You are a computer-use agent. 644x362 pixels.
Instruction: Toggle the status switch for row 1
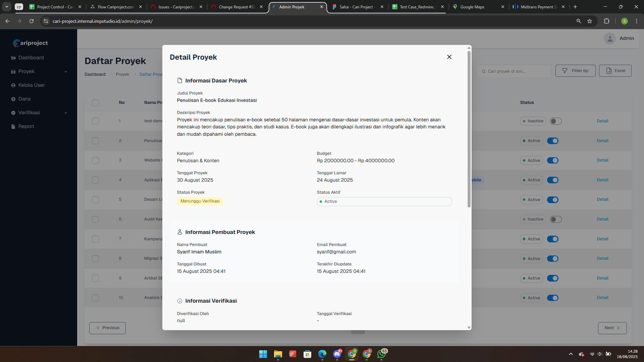point(555,121)
